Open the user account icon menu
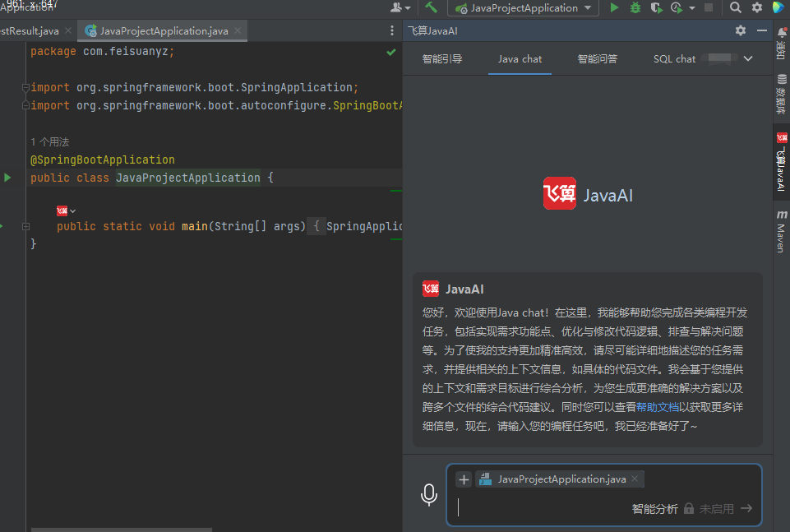The height and width of the screenshot is (532, 790). (400, 7)
